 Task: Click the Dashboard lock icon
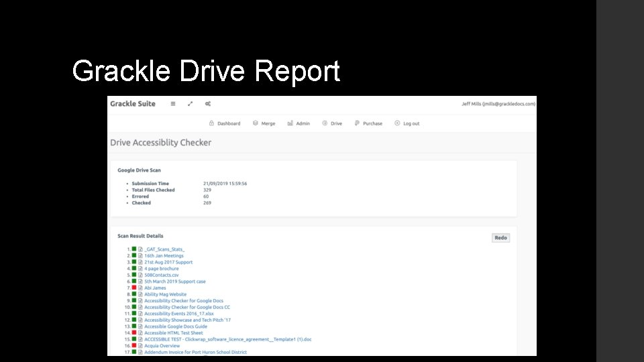[x=211, y=123]
